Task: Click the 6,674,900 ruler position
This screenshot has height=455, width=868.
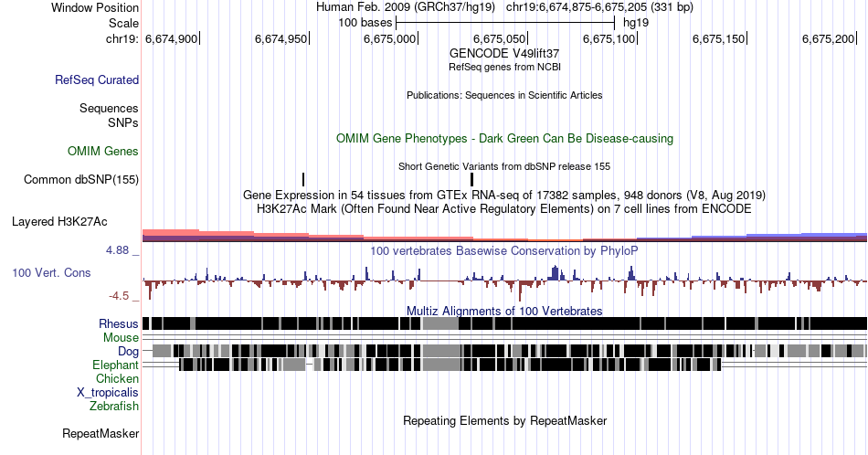Action: pos(171,38)
